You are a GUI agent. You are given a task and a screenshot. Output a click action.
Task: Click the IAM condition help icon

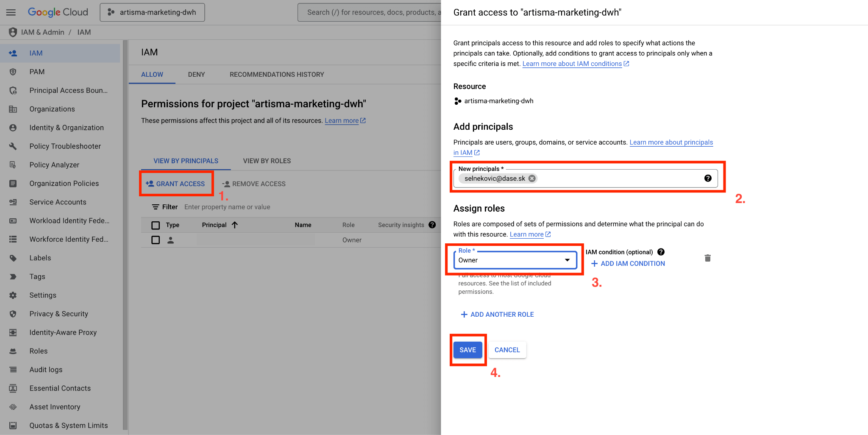pyautogui.click(x=661, y=252)
